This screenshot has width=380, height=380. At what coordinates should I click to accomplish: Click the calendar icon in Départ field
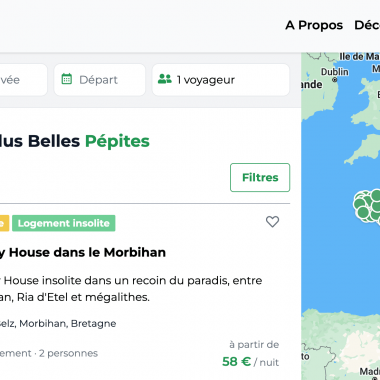(67, 79)
